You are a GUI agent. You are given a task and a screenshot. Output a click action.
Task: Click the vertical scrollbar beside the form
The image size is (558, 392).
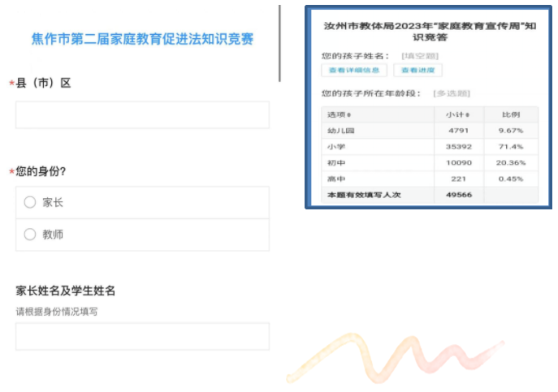pos(279,43)
